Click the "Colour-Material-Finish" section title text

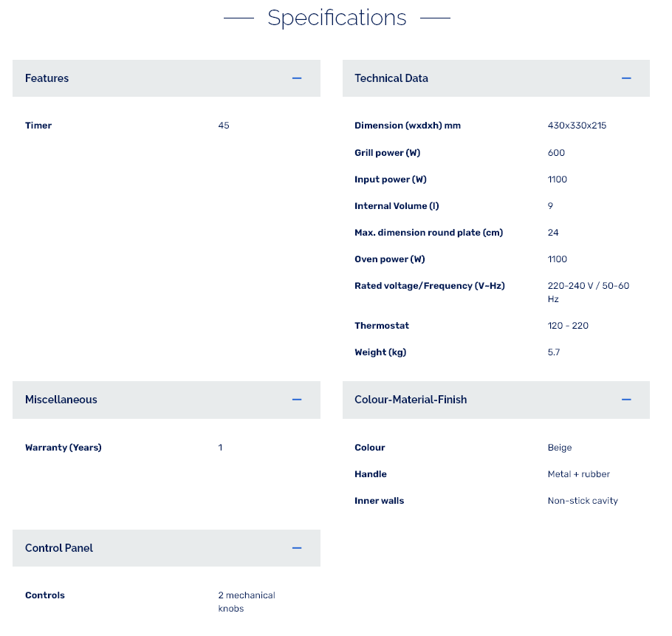411,400
